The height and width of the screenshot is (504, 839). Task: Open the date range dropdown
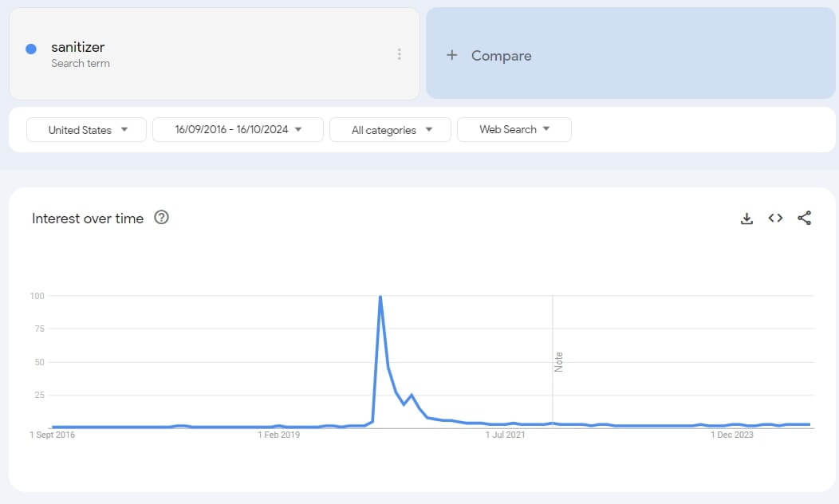coord(238,129)
